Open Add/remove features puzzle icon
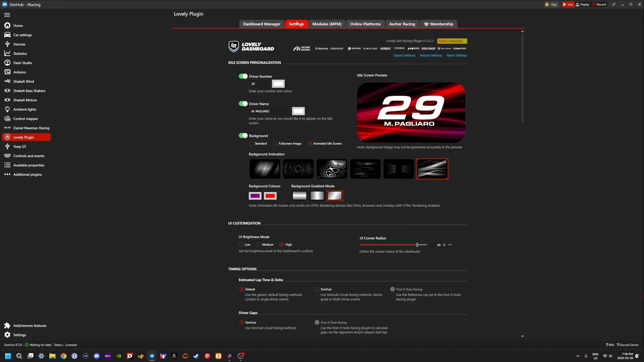 [x=7, y=325]
